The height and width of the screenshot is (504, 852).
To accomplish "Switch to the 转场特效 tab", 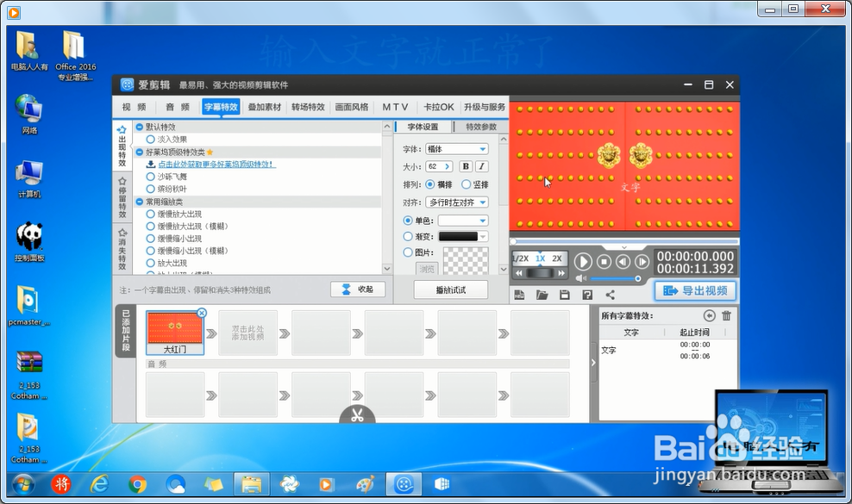I will point(308,107).
